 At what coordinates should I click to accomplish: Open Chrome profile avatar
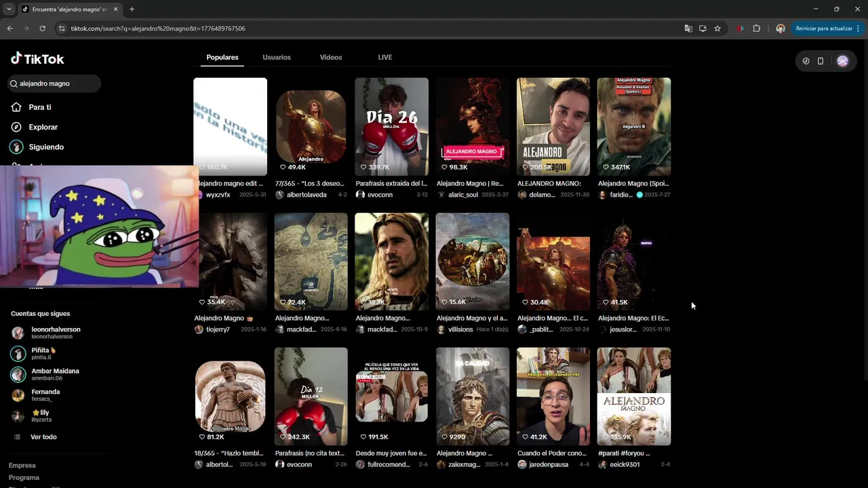point(781,28)
